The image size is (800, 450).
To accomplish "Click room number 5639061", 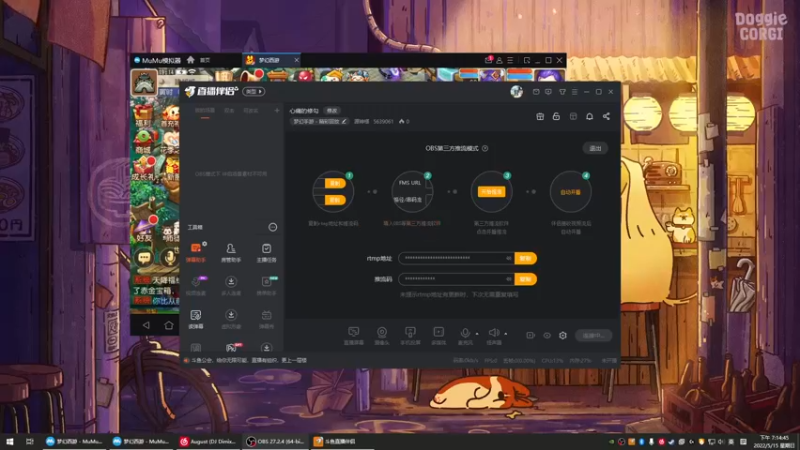I will pyautogui.click(x=383, y=121).
